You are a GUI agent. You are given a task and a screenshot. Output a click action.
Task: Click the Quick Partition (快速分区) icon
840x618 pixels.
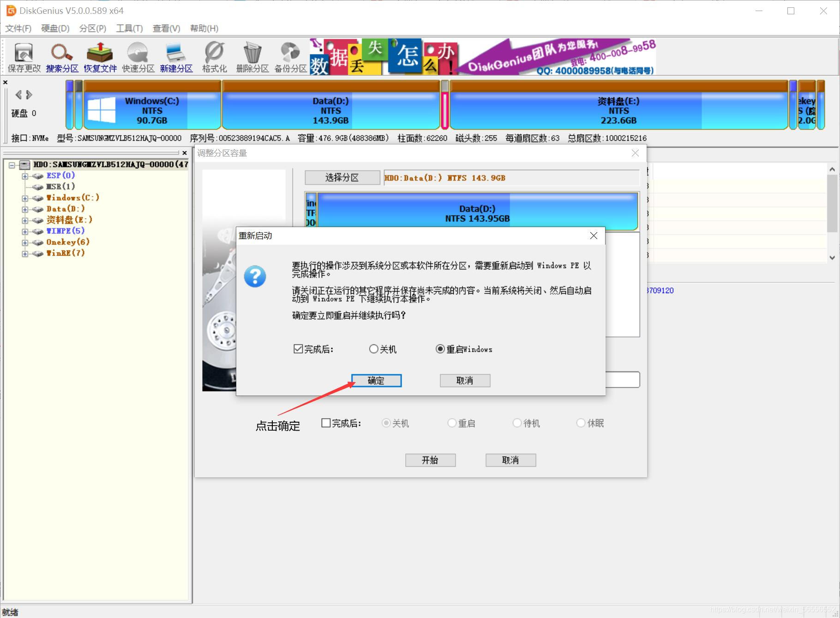click(138, 58)
